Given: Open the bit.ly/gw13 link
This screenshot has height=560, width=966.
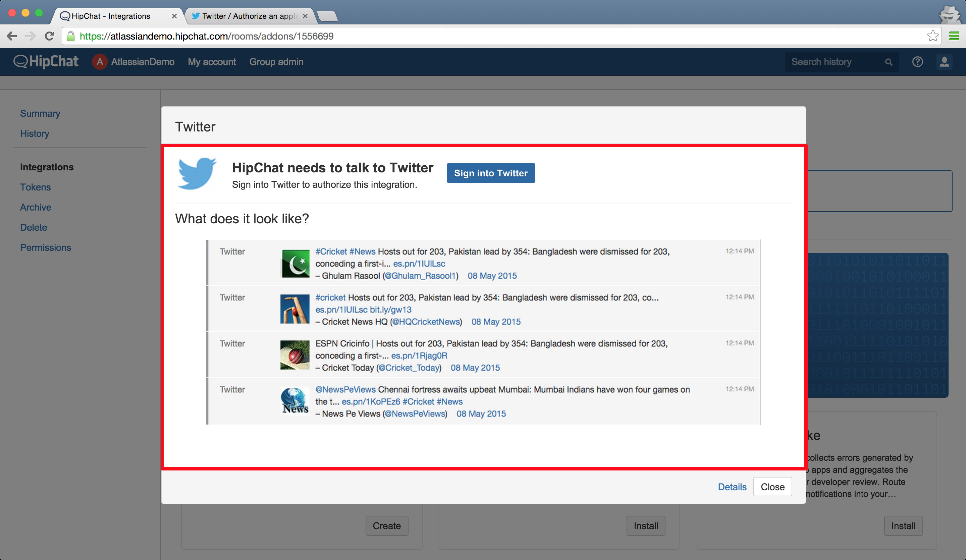Looking at the screenshot, I should point(391,310).
